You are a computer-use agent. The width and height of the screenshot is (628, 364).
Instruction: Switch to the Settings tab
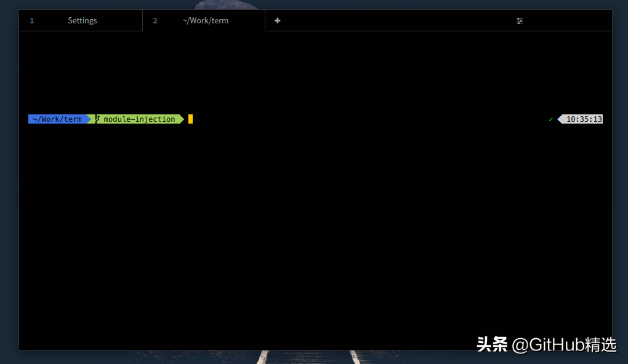81,20
